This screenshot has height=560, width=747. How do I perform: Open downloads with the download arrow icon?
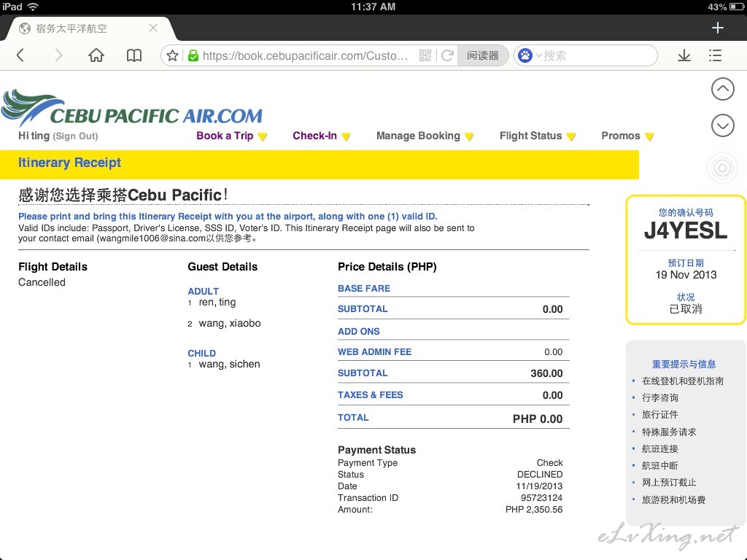[684, 55]
